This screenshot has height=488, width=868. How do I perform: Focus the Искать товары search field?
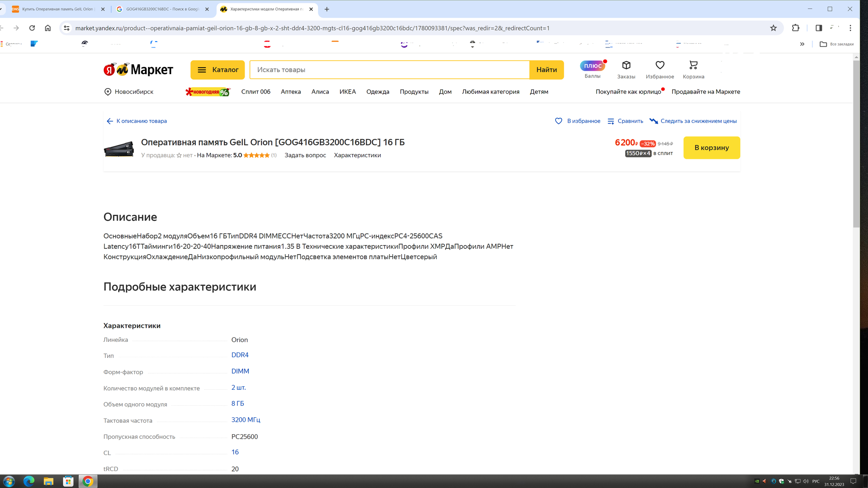tap(389, 70)
